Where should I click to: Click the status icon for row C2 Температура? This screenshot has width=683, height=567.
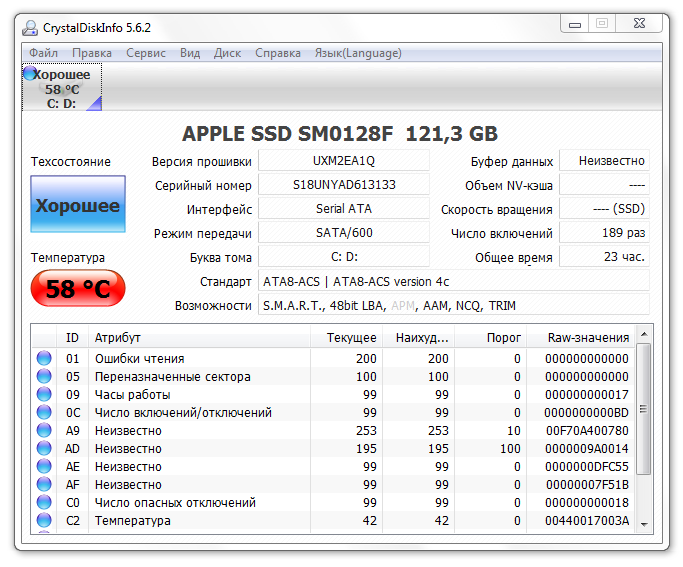[44, 520]
